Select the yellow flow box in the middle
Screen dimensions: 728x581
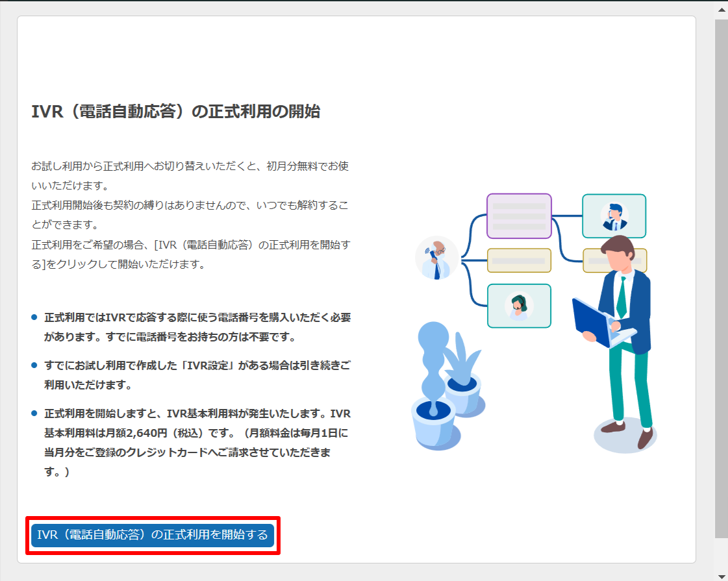tap(518, 260)
